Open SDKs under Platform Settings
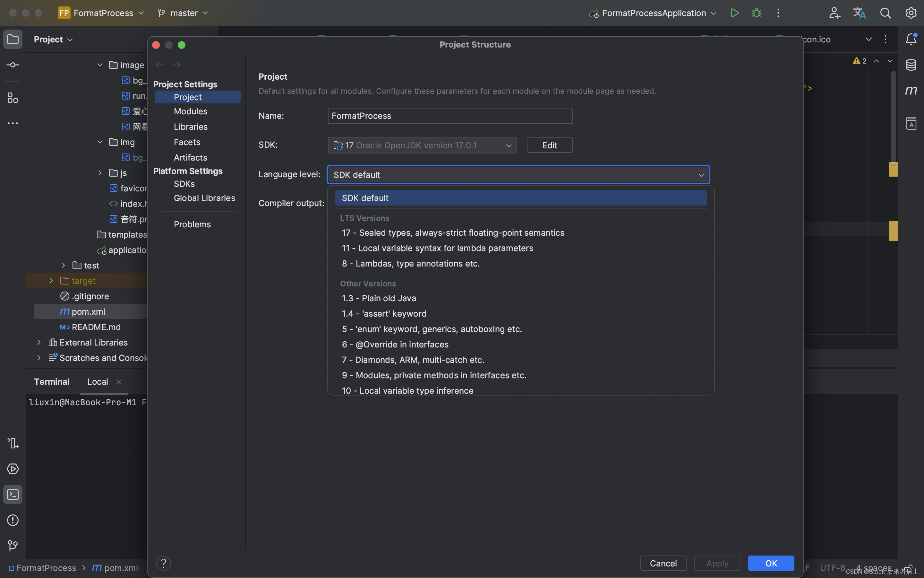The image size is (924, 578). (184, 184)
